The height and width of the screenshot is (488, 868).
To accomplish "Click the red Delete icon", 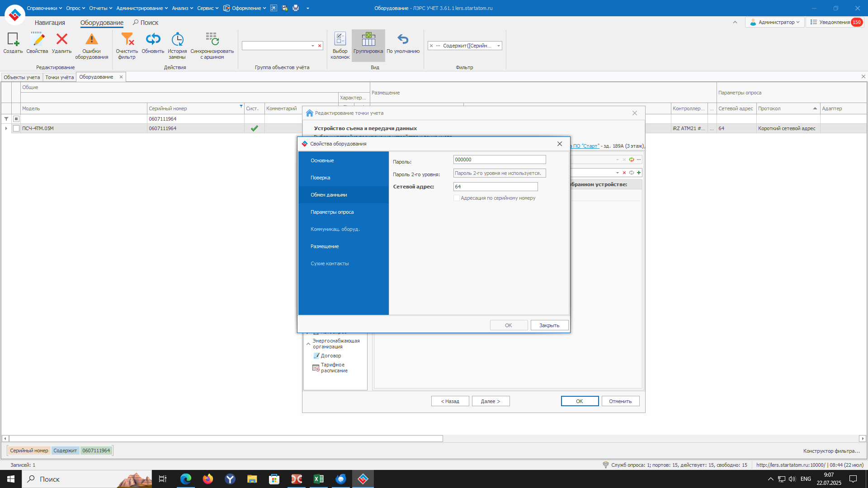I will point(61,40).
